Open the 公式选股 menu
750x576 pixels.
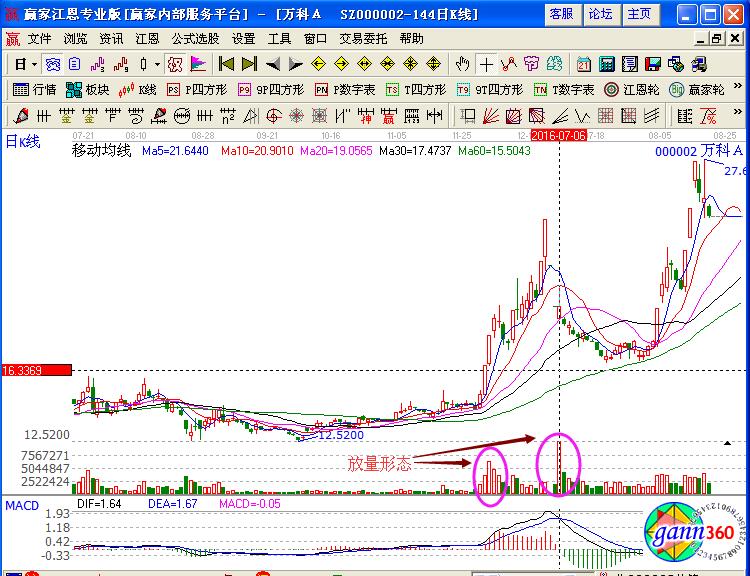pos(195,38)
